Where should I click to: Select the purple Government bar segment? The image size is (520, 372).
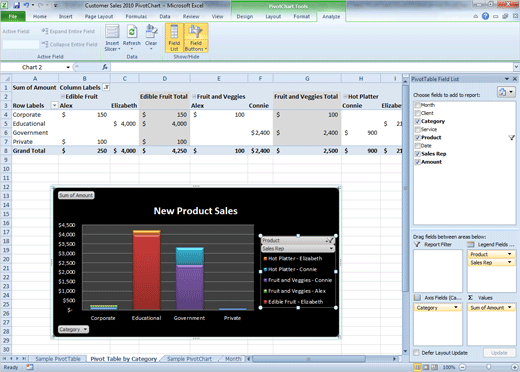coord(190,287)
